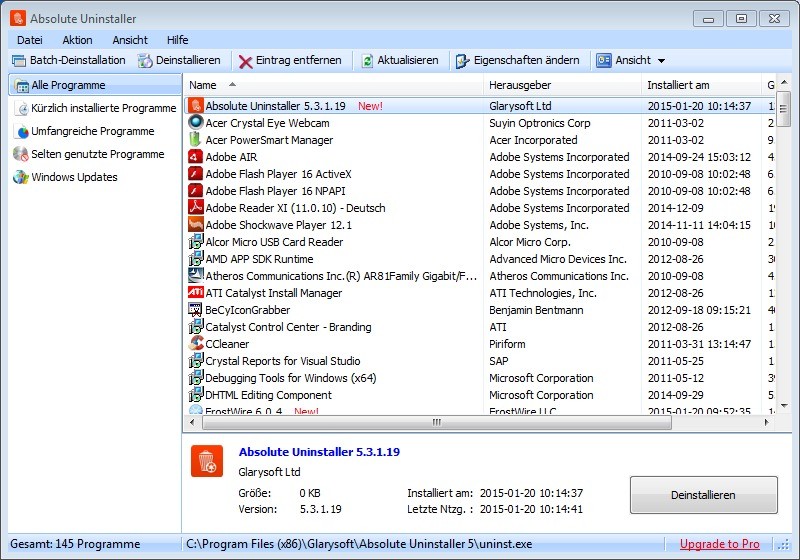Click the Piriform publisher cell
The height and width of the screenshot is (560, 800).
coord(507,344)
